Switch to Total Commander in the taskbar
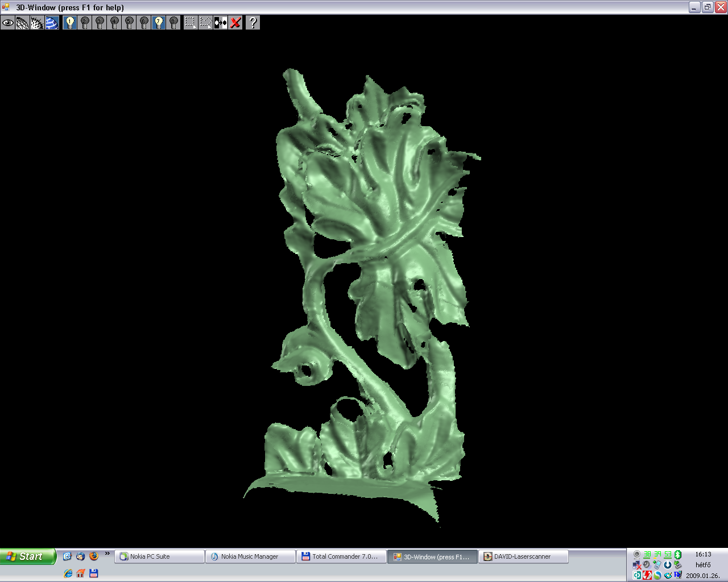This screenshot has width=728, height=582. 341,556
